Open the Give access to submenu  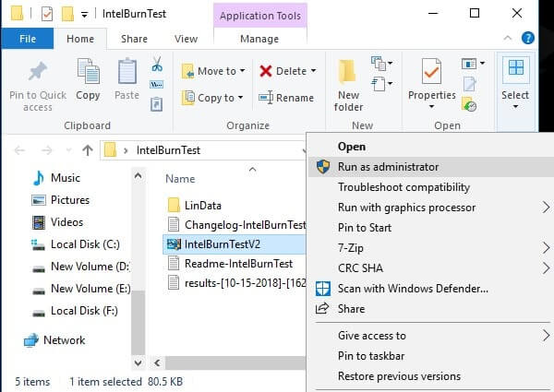click(431, 336)
